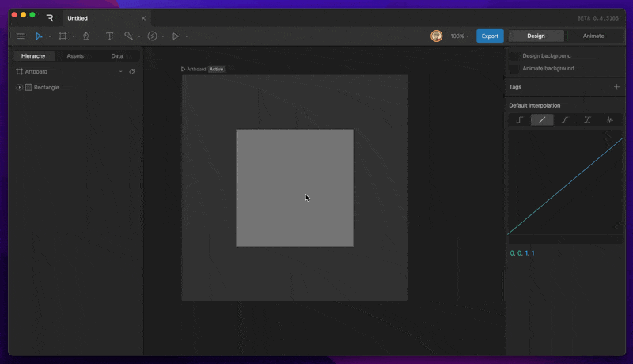Click the interpolation curve graph
The height and width of the screenshot is (364, 633).
pos(565,186)
